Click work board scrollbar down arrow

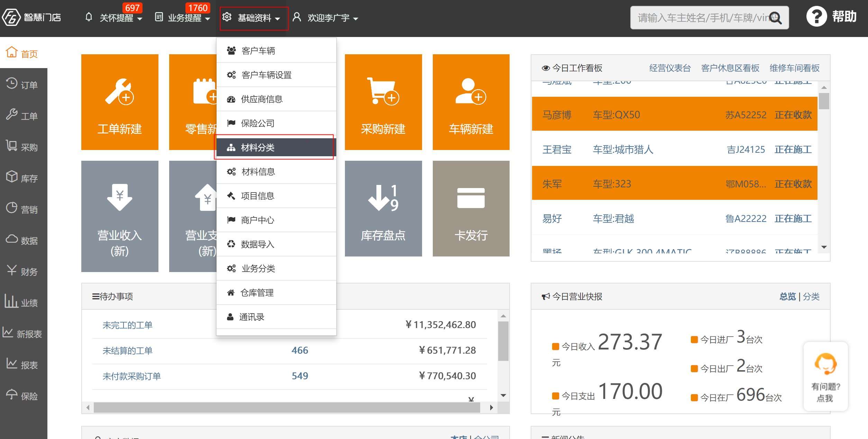824,247
